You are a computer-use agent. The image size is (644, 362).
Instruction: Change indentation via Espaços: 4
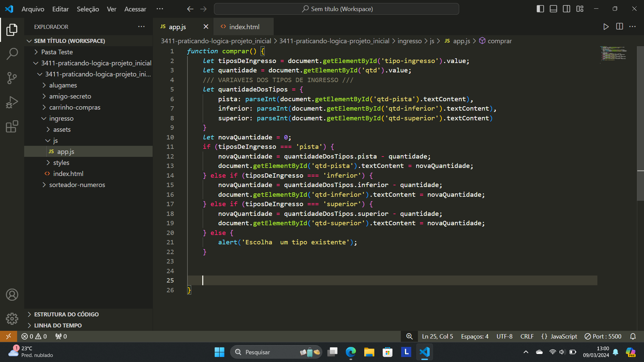(475, 336)
